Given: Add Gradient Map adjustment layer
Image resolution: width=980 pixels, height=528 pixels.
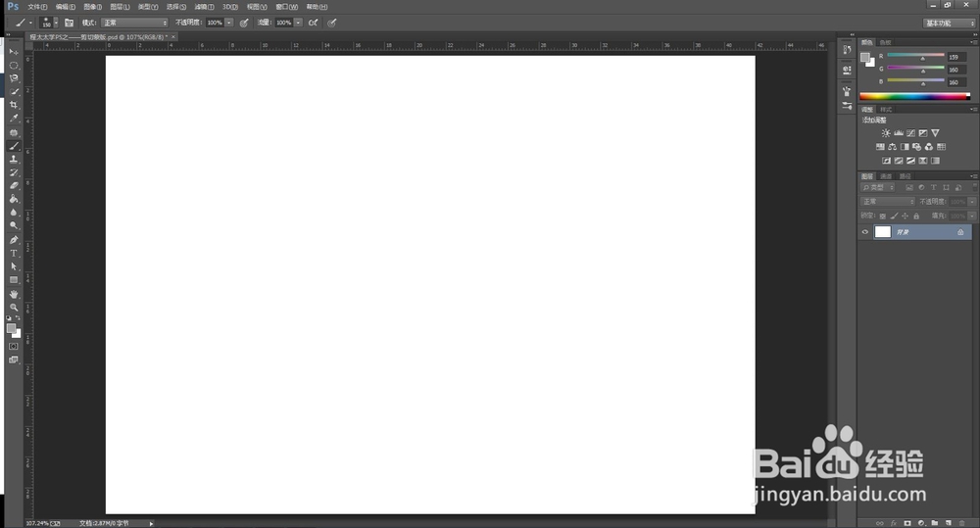Looking at the screenshot, I should (935, 161).
